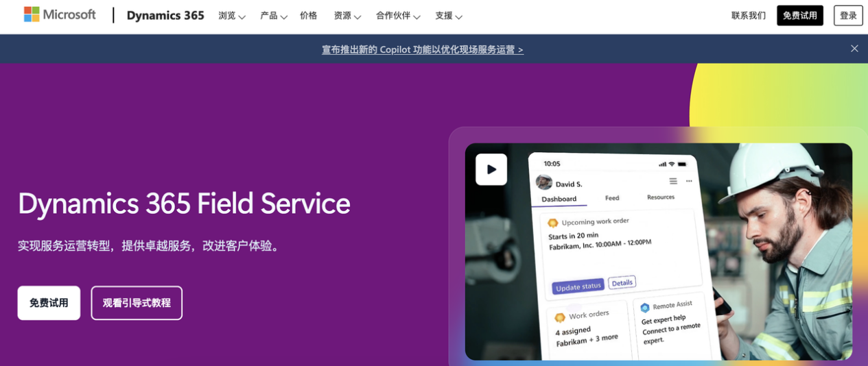Open the 合作伙伴 dropdown menu
868x366 pixels.
(x=398, y=16)
